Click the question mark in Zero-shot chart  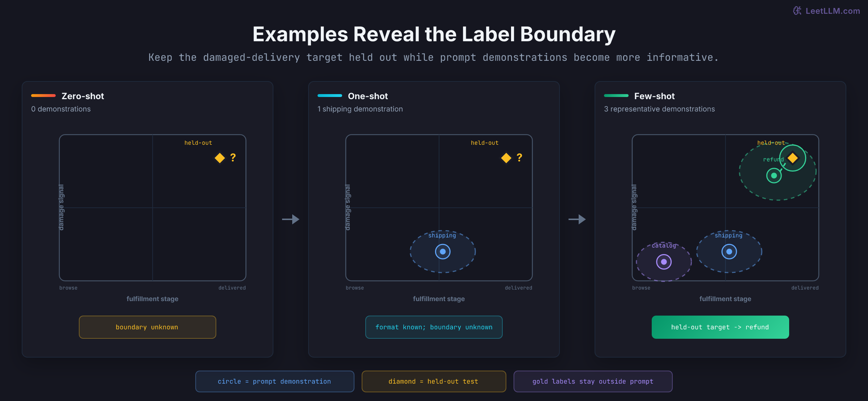coord(233,157)
